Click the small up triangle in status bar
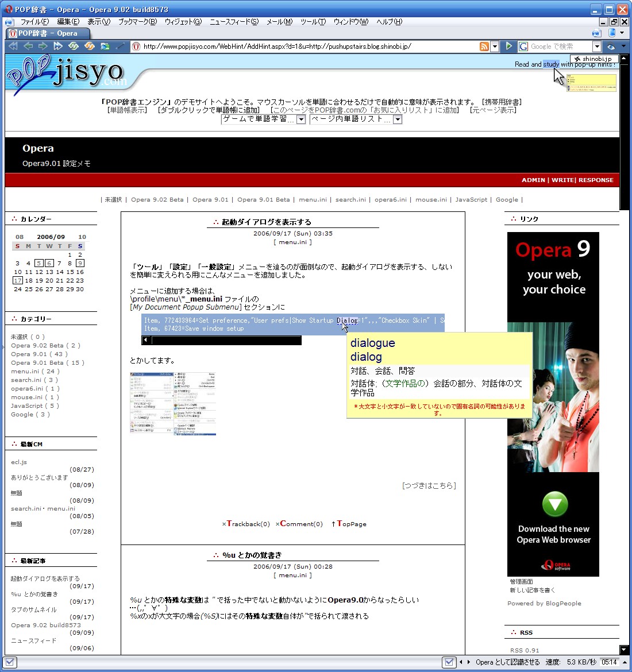The height and width of the screenshot is (672, 632). [625, 662]
